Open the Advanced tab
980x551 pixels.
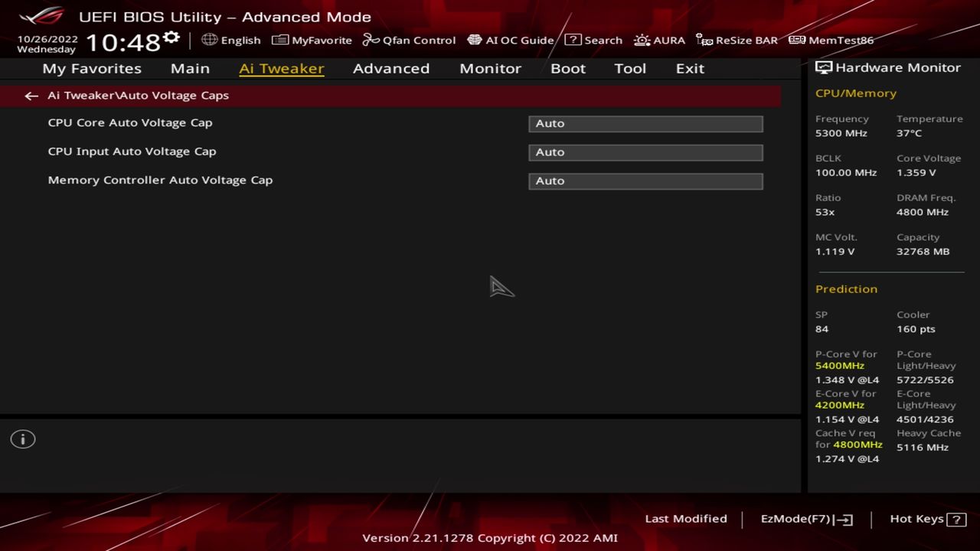pyautogui.click(x=391, y=68)
